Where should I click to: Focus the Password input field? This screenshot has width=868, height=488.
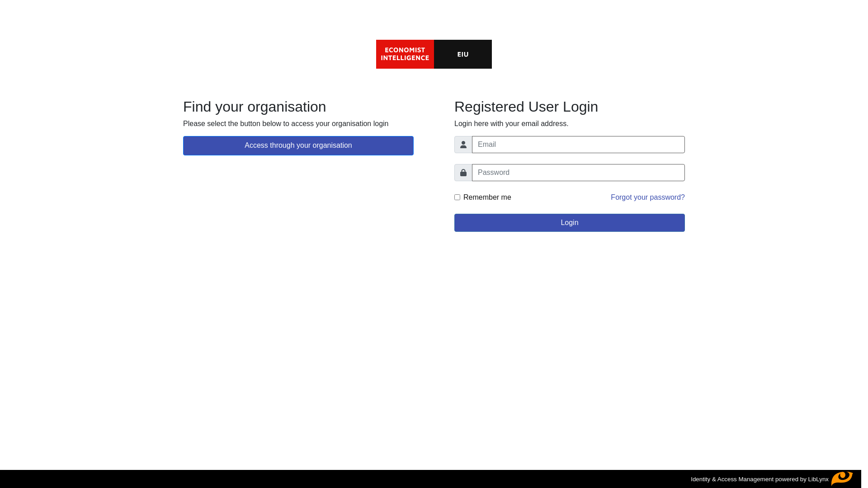point(579,173)
